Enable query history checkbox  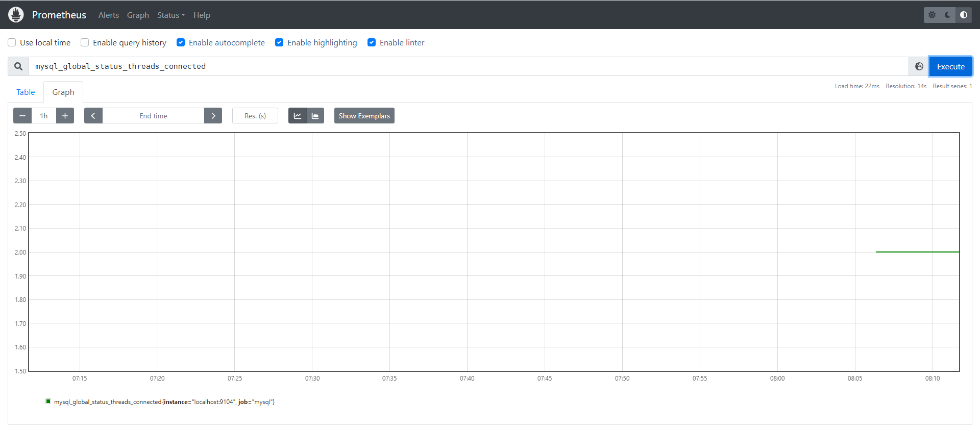(85, 42)
